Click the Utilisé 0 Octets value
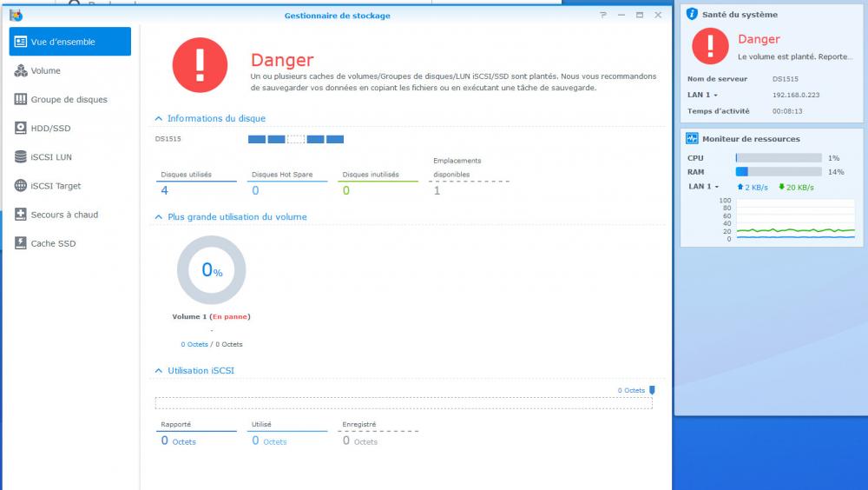This screenshot has width=868, height=490. click(269, 441)
